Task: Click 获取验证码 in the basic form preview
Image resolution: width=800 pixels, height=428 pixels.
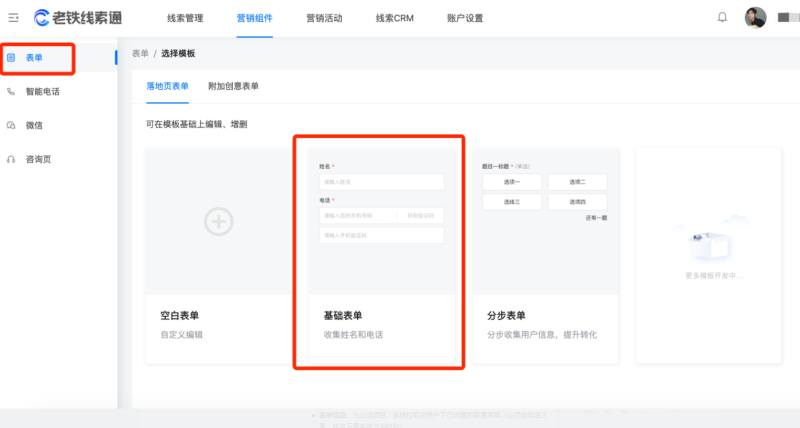Action: [420, 216]
